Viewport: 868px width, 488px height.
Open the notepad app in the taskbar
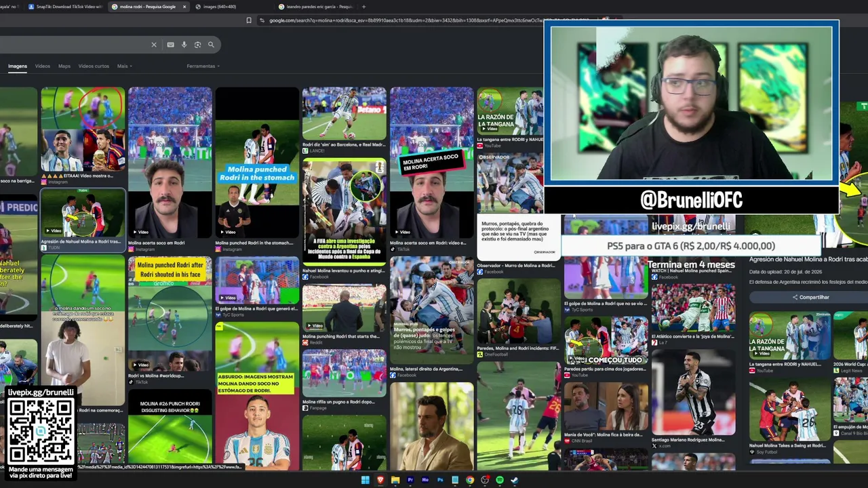[455, 480]
